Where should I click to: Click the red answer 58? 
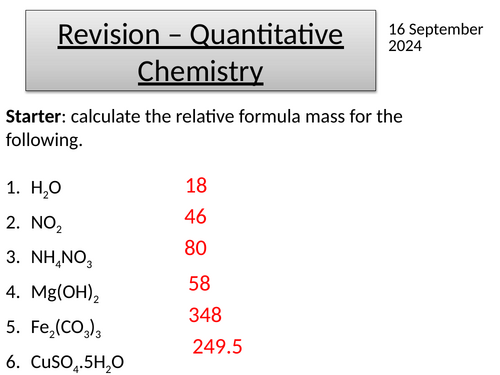(x=199, y=283)
